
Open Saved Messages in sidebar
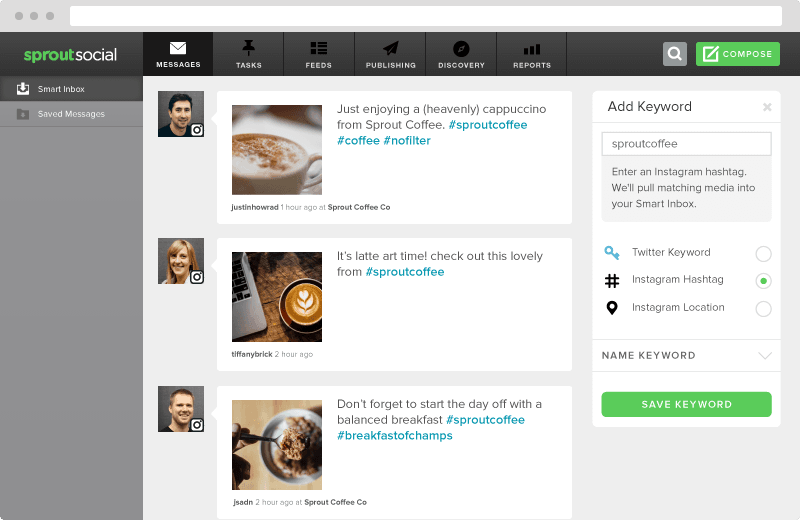click(x=71, y=114)
